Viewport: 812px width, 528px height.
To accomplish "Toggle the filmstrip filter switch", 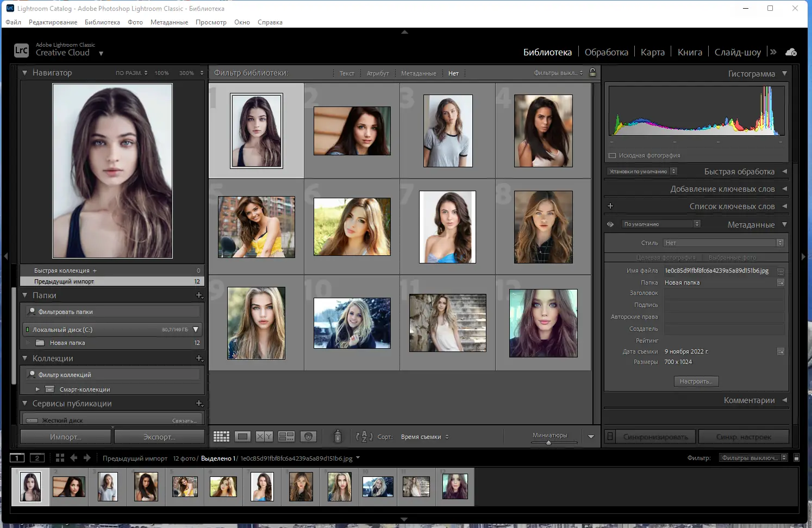I will click(x=796, y=458).
